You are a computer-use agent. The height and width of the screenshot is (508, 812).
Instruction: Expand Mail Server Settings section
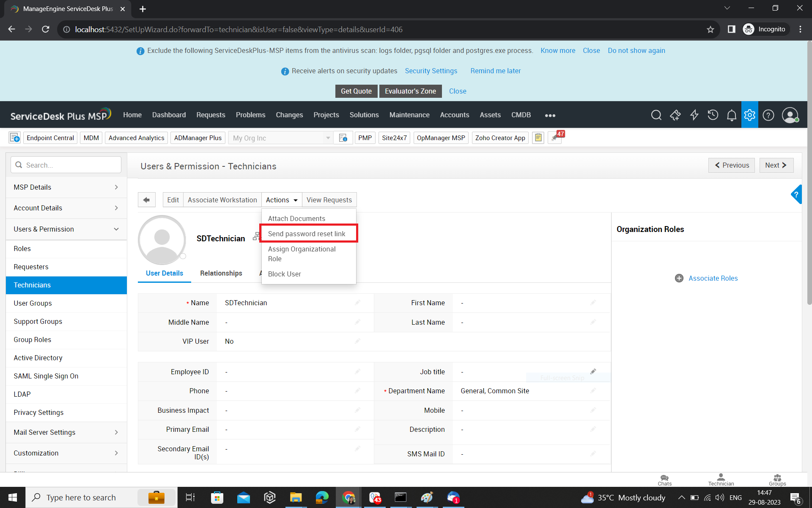[x=66, y=432]
